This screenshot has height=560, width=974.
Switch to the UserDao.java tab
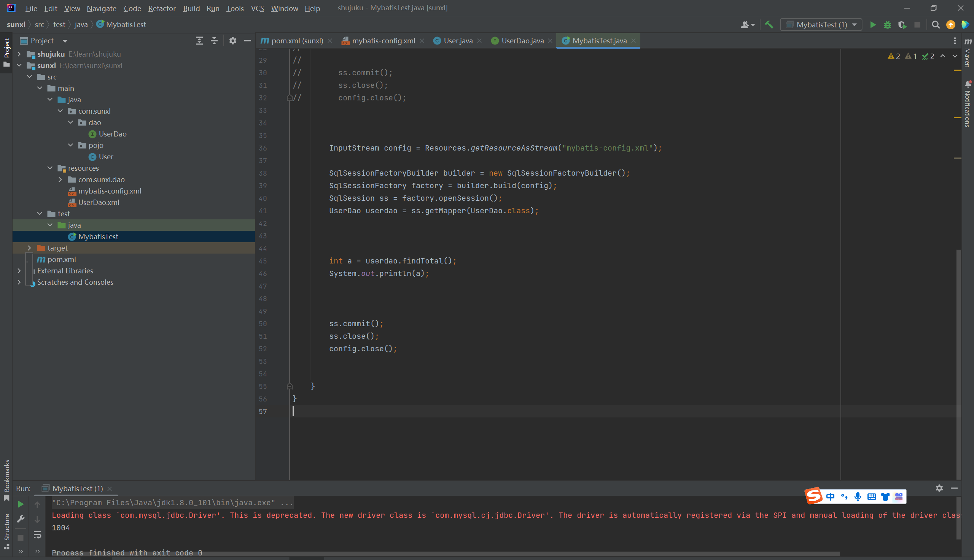[x=522, y=41]
